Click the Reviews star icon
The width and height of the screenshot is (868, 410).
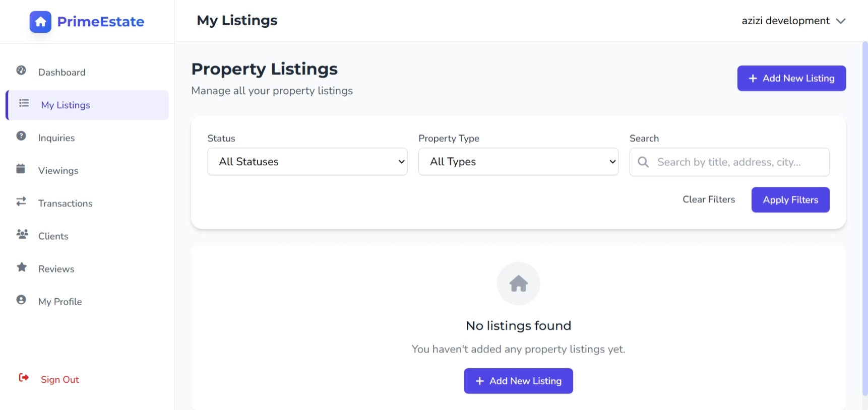pyautogui.click(x=22, y=267)
